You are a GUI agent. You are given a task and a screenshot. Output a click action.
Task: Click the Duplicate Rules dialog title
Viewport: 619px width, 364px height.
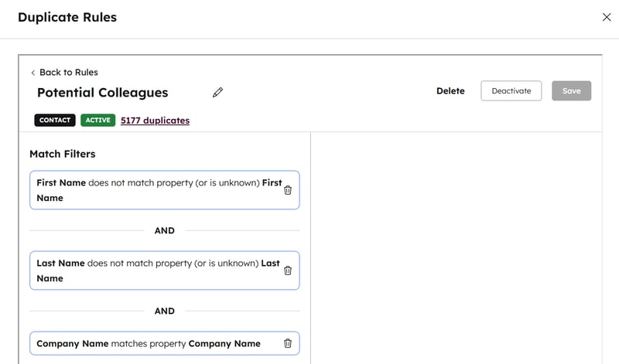[x=67, y=17]
